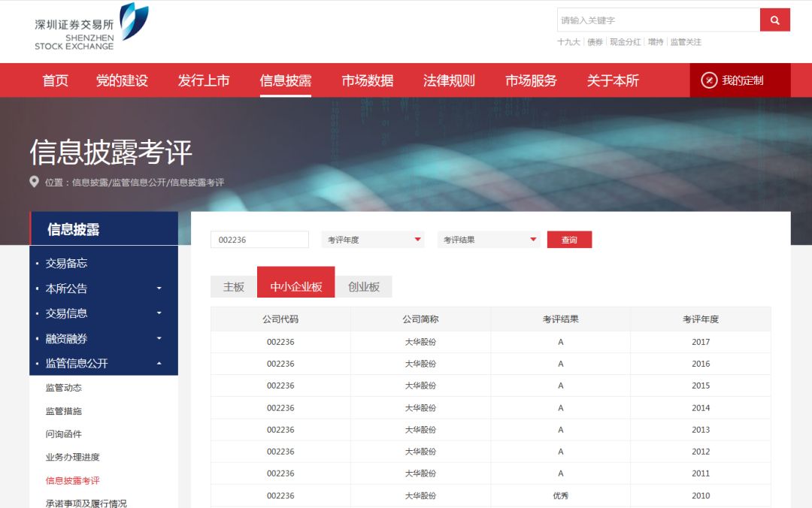Click the 我的定制 circular icon
The width and height of the screenshot is (812, 508).
pyautogui.click(x=709, y=80)
